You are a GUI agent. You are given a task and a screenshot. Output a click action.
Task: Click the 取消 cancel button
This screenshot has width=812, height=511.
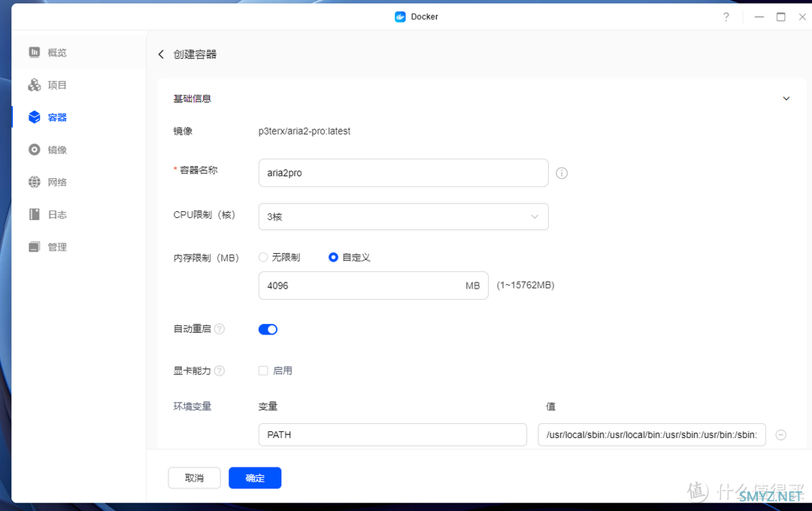click(x=194, y=478)
